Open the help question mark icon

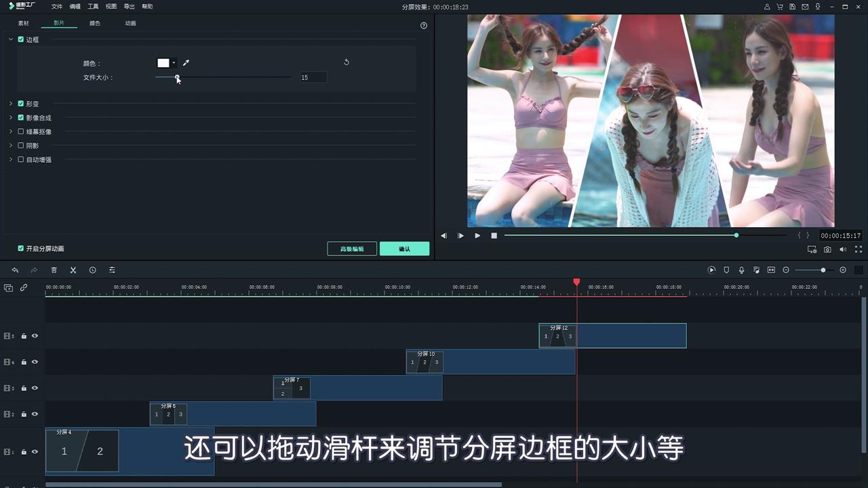click(x=424, y=25)
